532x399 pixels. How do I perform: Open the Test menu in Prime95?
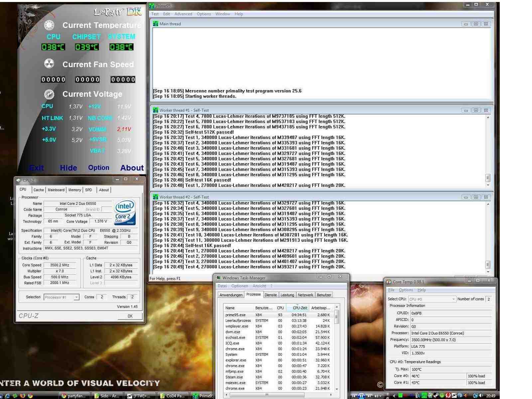(155, 14)
